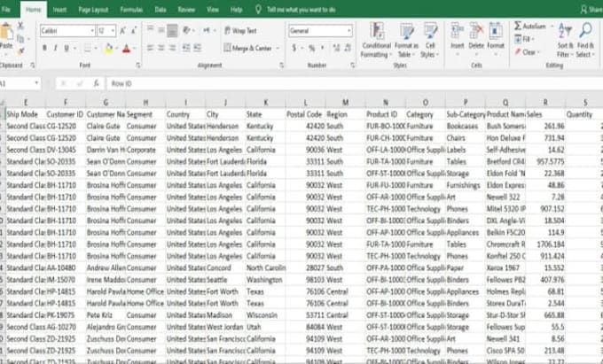This screenshot has height=364, width=603.
Task: Click the Decrease Decimal icon
Action: click(x=348, y=48)
